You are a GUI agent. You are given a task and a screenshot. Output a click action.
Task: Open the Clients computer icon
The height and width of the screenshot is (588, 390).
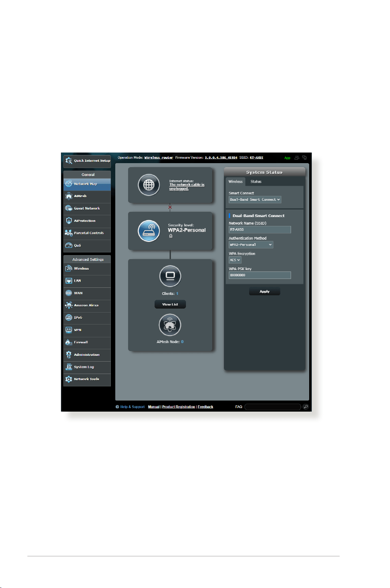pos(170,276)
